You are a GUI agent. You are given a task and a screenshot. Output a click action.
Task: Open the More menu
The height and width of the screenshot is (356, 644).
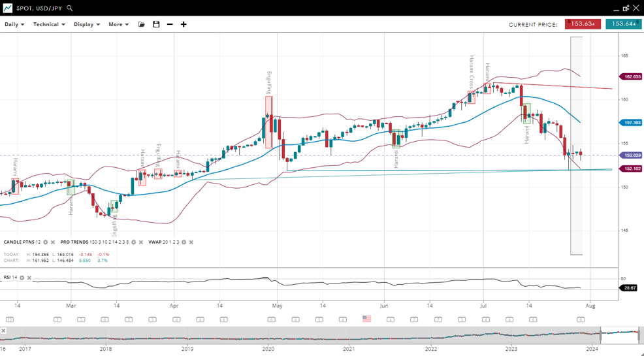click(118, 24)
